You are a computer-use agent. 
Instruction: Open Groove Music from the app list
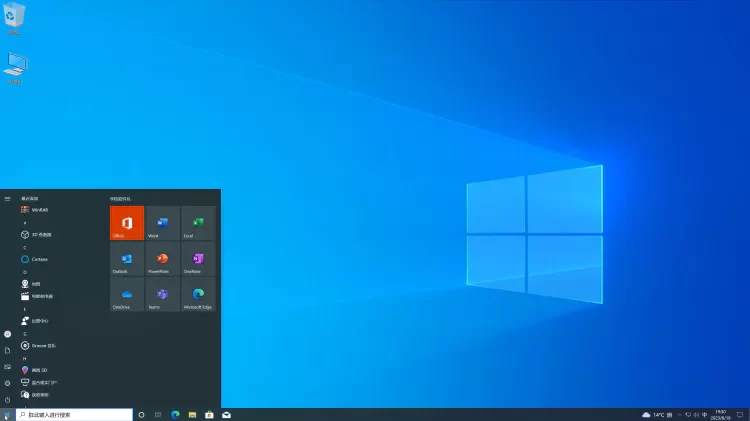tap(40, 345)
